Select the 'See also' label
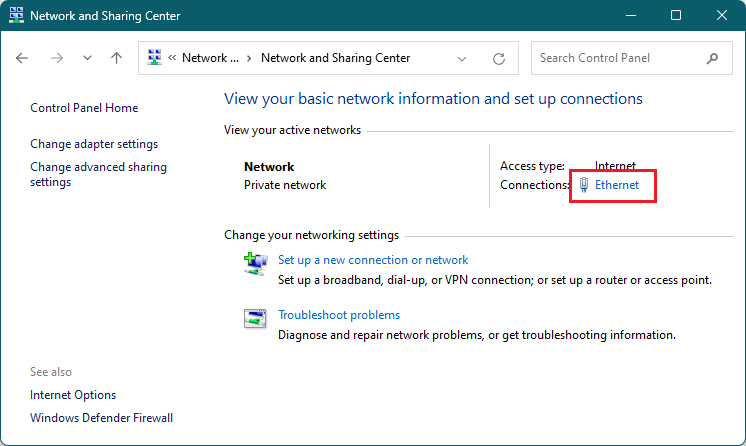The height and width of the screenshot is (446, 746). [51, 372]
